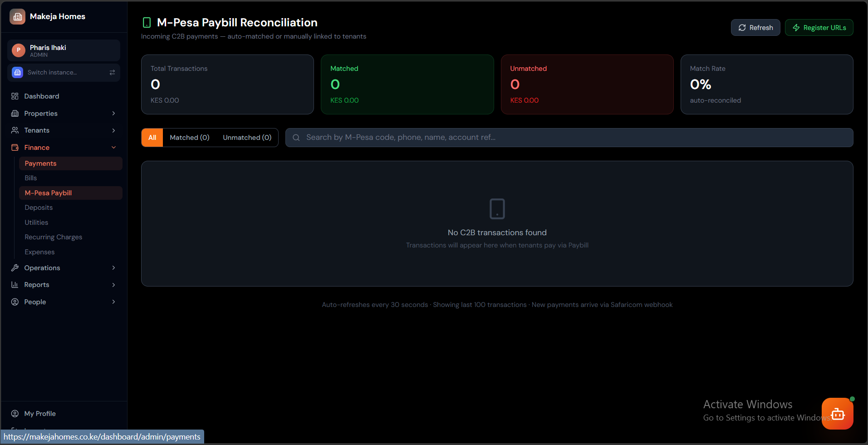Click the Match Rate summary card
868x445 pixels.
click(x=767, y=84)
